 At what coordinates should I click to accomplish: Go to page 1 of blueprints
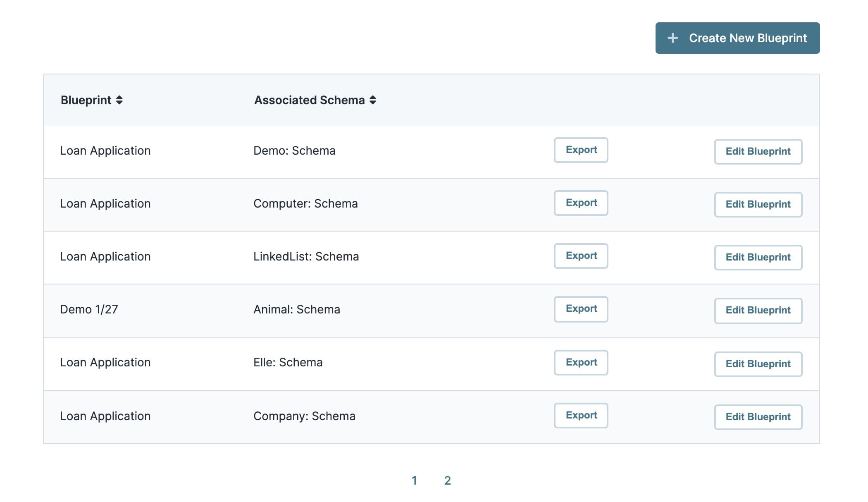[414, 480]
